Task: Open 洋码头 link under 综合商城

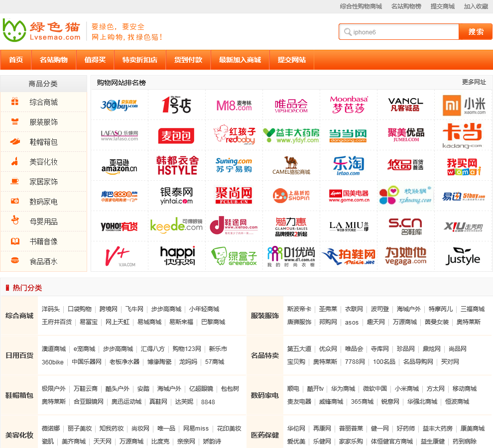Action: (51, 309)
